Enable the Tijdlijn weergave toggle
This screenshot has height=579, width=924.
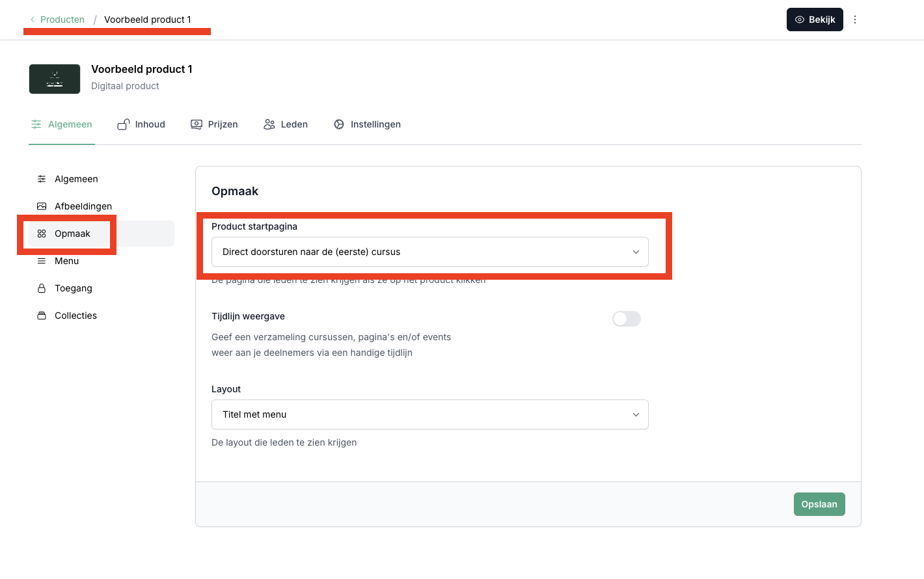[626, 319]
